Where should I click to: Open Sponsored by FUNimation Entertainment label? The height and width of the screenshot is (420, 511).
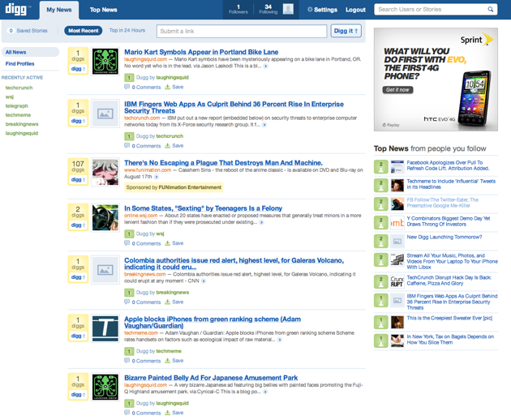[x=174, y=187]
